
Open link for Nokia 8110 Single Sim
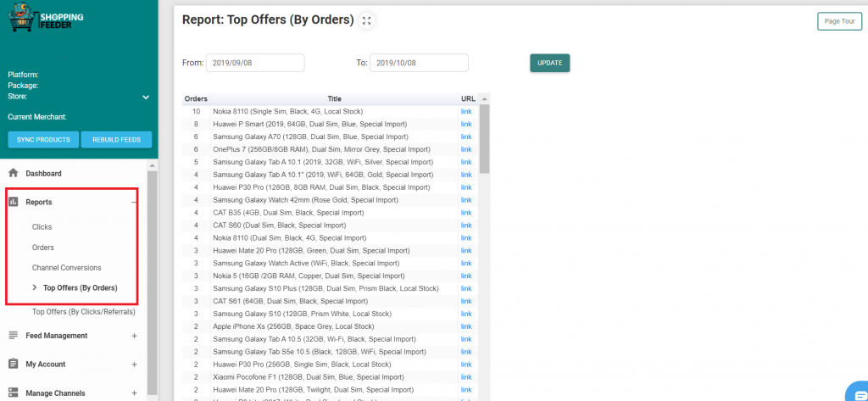click(466, 111)
